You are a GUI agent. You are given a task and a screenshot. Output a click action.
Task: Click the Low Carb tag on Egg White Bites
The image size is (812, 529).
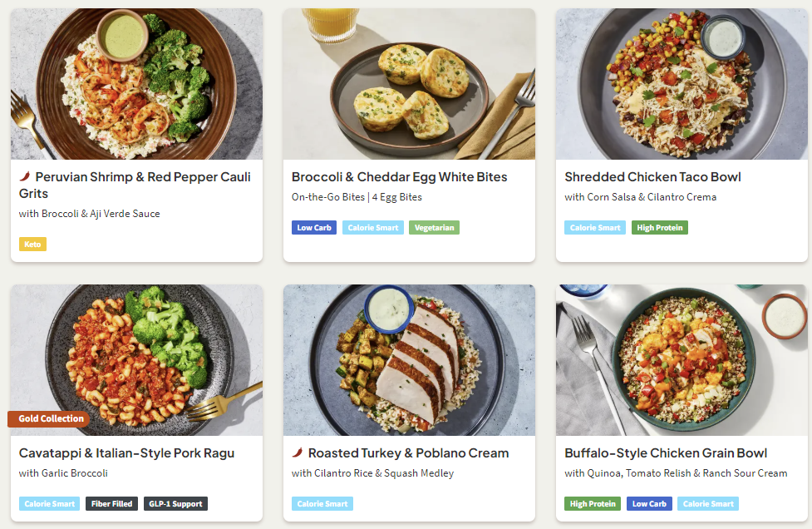click(x=314, y=228)
